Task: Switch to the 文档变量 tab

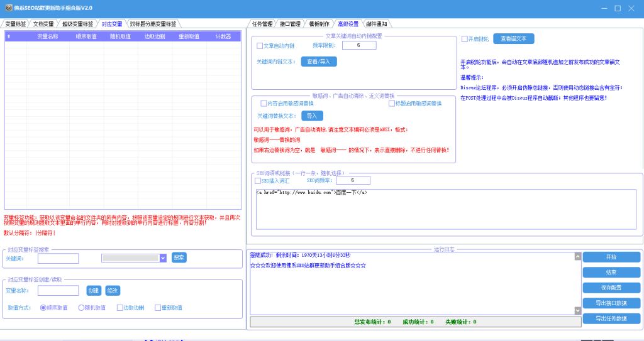Action: click(43, 24)
